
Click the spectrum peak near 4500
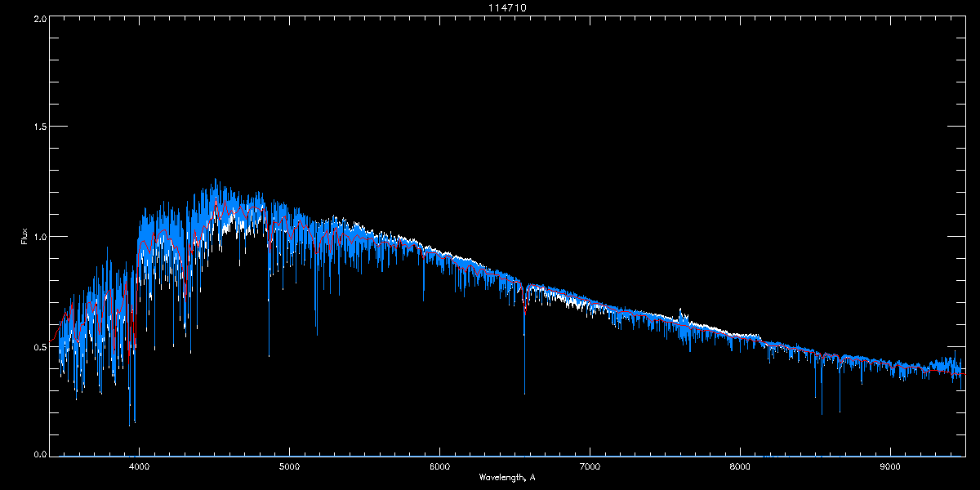(x=216, y=180)
